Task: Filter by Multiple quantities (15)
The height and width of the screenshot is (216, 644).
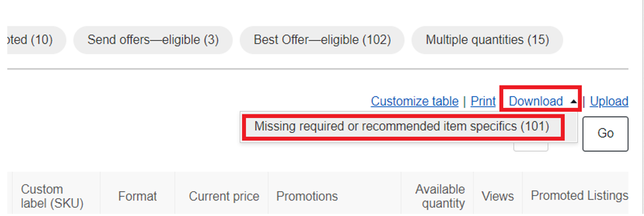Action: [x=487, y=40]
